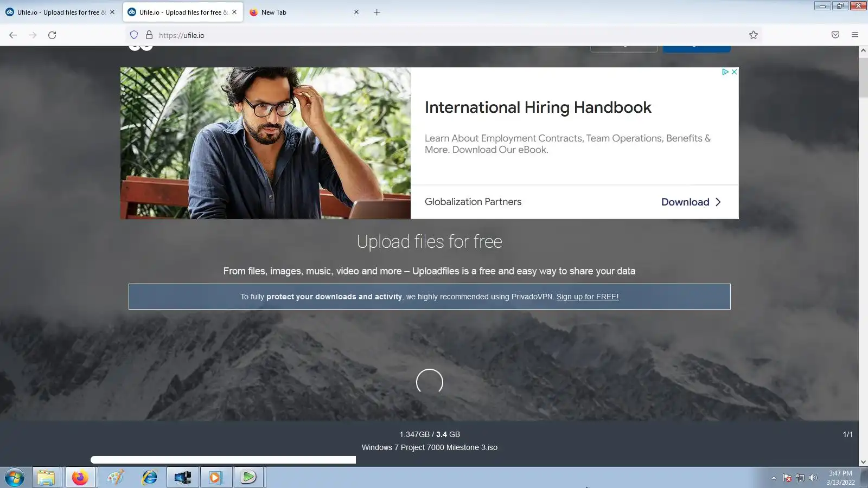Click the 1.347GB / 3.4 GB upload size text

tap(430, 434)
